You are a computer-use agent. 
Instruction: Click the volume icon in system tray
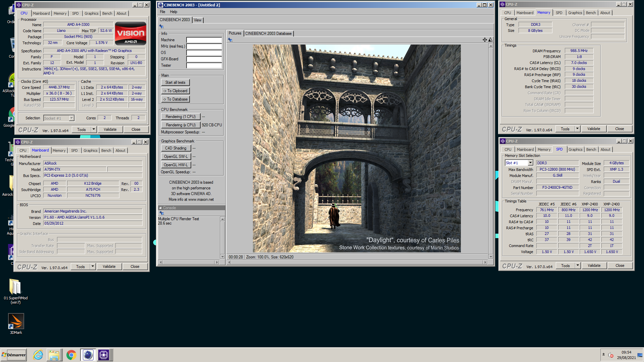point(610,355)
